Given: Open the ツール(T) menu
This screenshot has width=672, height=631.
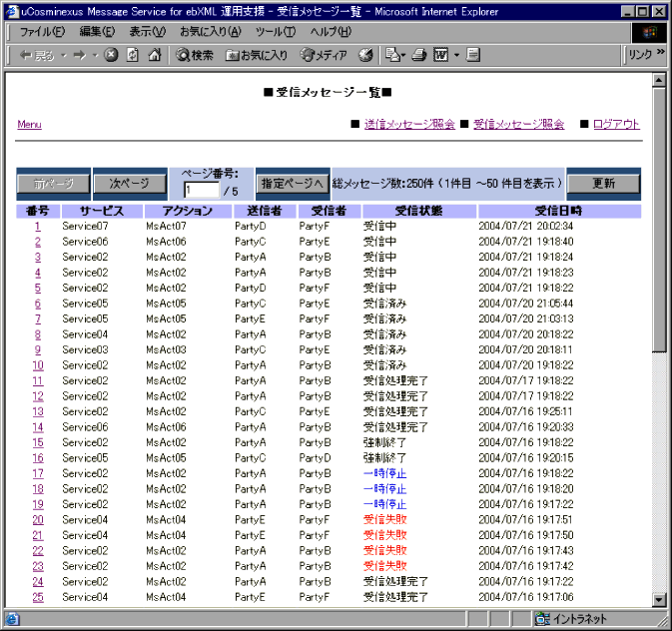Looking at the screenshot, I should click(x=275, y=31).
